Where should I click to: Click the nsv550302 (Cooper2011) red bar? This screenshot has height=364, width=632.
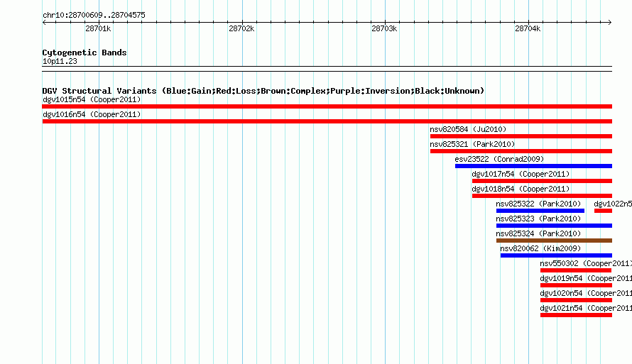tap(576, 270)
